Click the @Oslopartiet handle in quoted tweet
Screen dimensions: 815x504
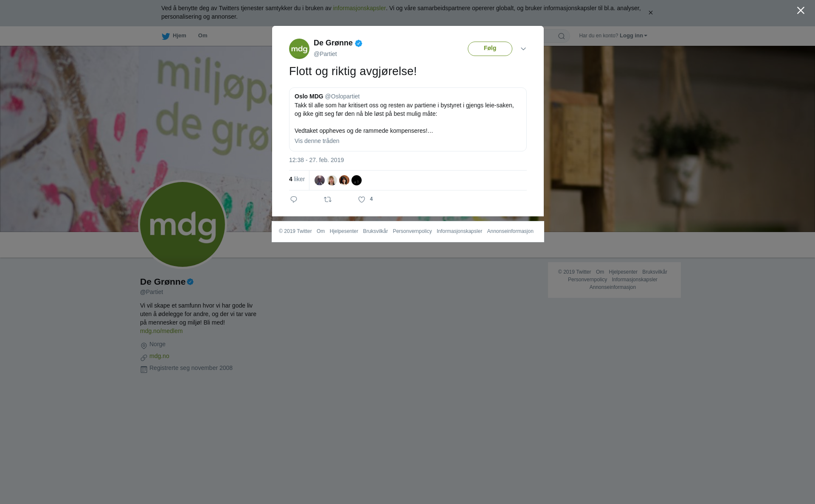[342, 96]
